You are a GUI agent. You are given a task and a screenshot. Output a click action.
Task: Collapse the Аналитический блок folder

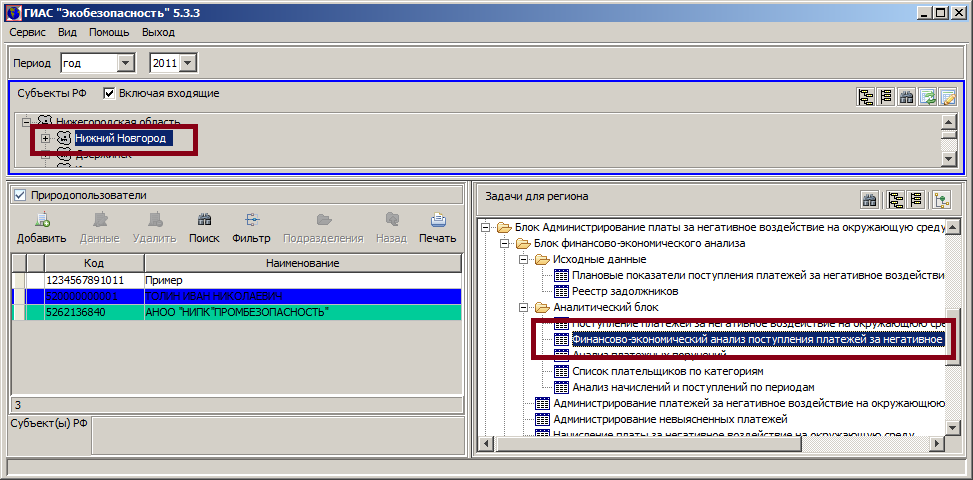point(521,308)
